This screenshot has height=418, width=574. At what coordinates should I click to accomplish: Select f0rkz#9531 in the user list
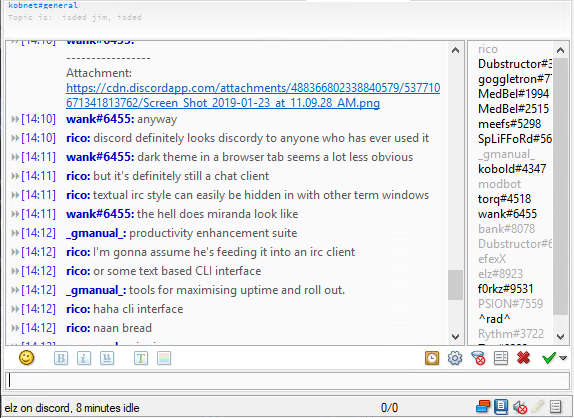tap(505, 289)
